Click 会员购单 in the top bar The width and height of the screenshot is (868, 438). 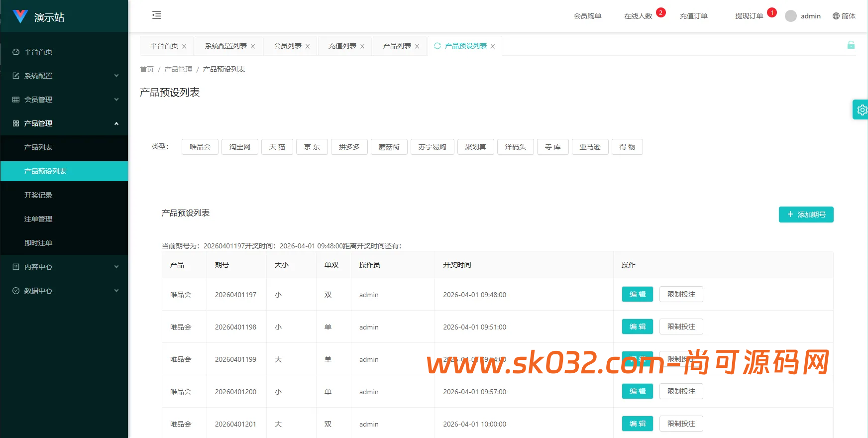pos(587,16)
